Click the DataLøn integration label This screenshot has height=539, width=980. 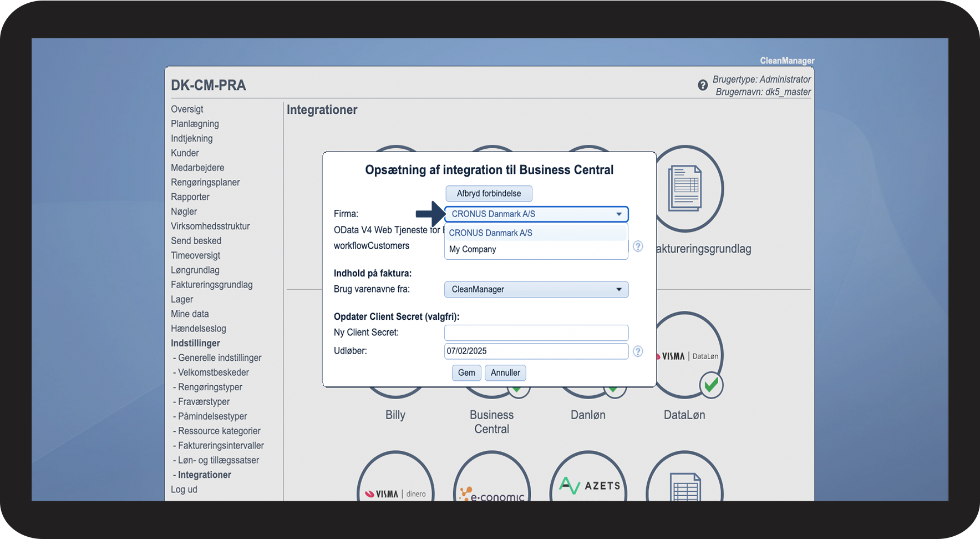[684, 415]
